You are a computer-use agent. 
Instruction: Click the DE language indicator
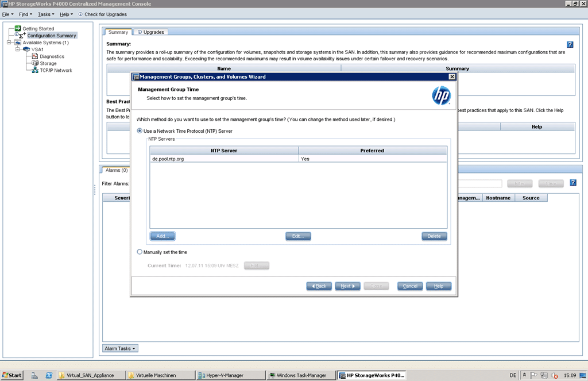513,375
